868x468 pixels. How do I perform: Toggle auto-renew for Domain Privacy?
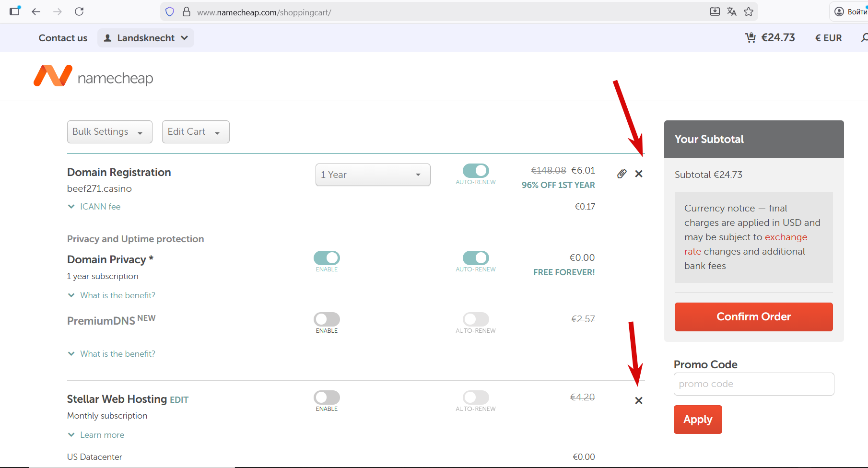[476, 258]
